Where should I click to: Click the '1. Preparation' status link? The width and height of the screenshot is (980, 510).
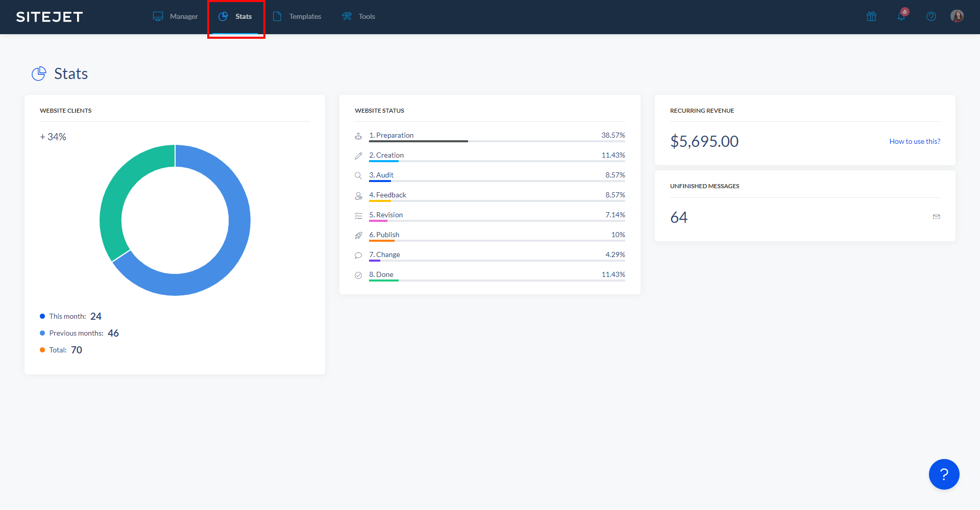click(391, 135)
